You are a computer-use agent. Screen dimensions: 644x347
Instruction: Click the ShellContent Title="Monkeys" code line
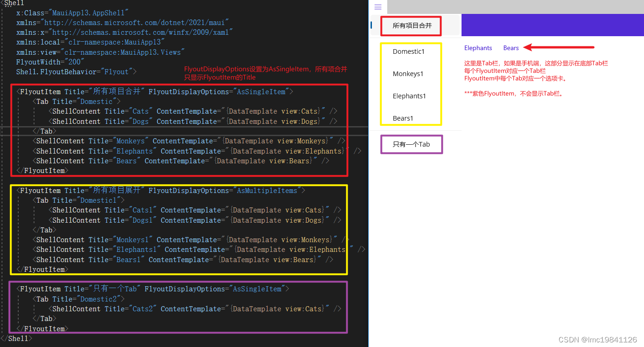tap(189, 141)
